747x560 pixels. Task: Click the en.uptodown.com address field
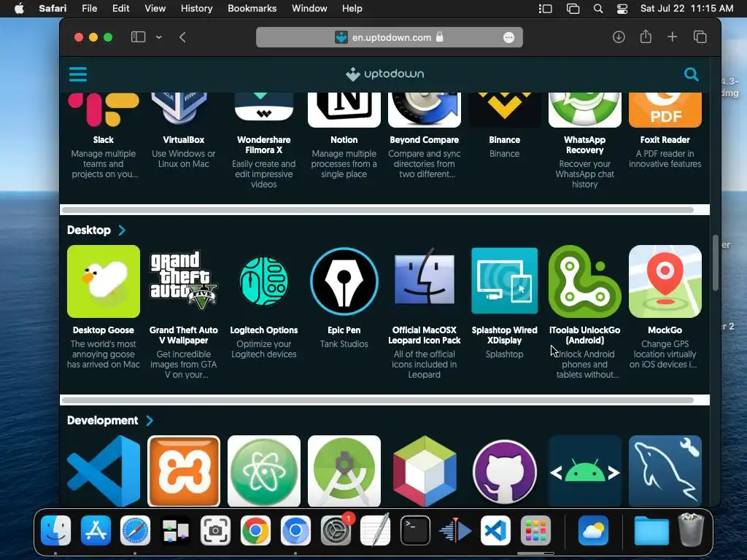390,37
